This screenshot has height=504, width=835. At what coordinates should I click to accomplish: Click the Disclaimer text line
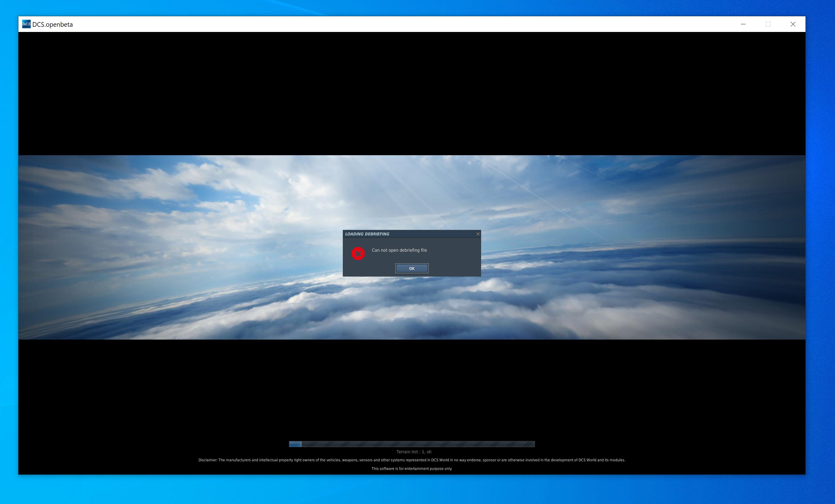pyautogui.click(x=412, y=460)
